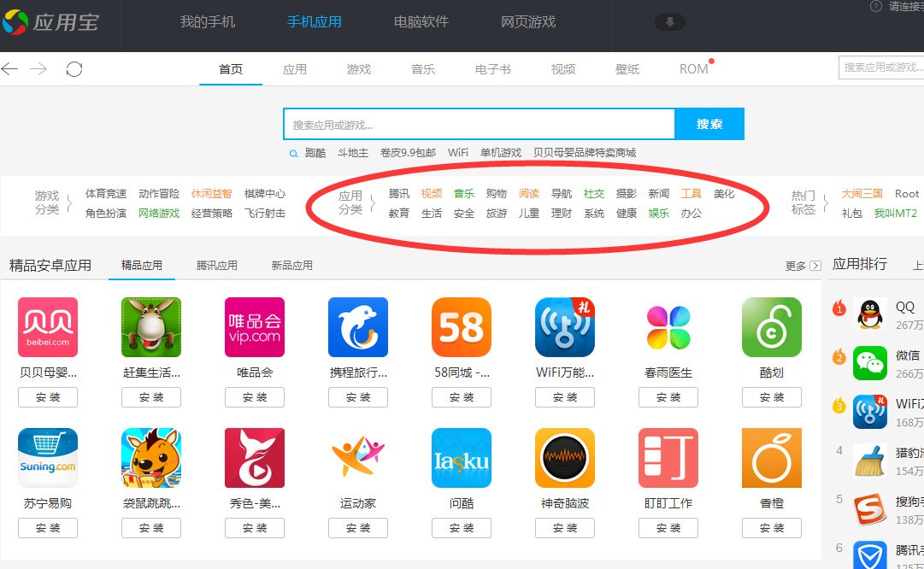924x569 pixels.
Task: Install 问酷 with its 安装 button
Action: [462, 528]
